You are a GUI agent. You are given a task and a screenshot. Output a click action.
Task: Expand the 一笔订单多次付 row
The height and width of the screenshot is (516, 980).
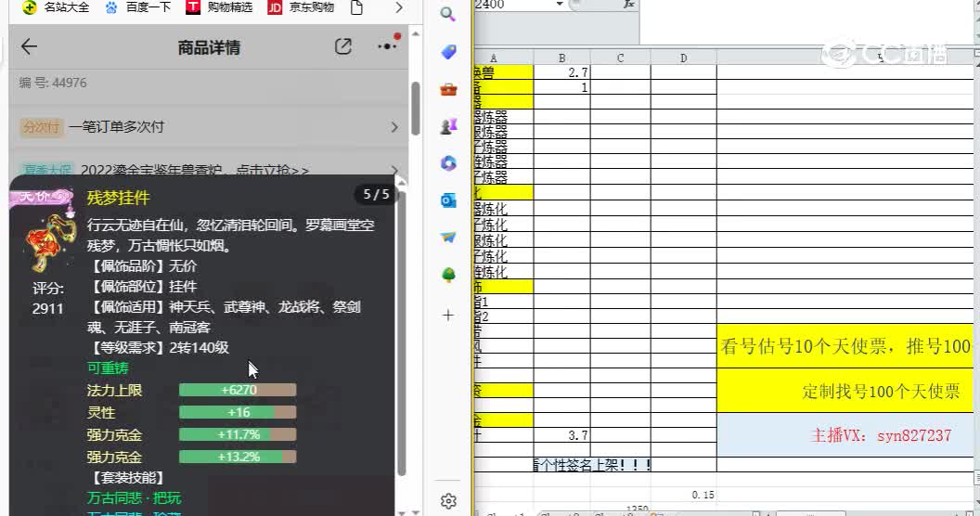coord(209,127)
